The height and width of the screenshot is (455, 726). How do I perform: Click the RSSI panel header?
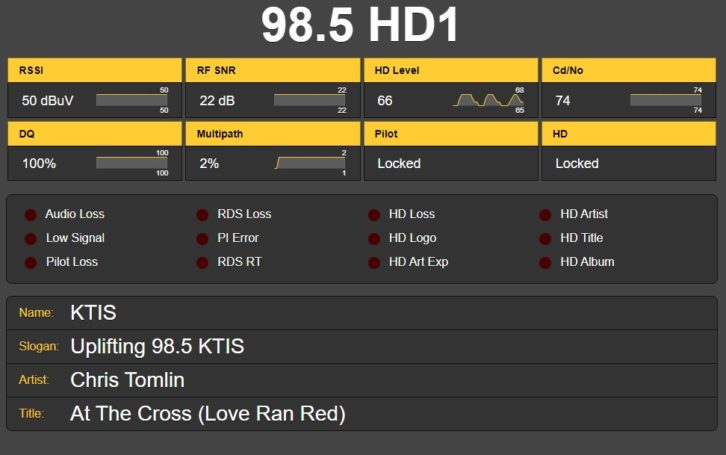pos(95,70)
